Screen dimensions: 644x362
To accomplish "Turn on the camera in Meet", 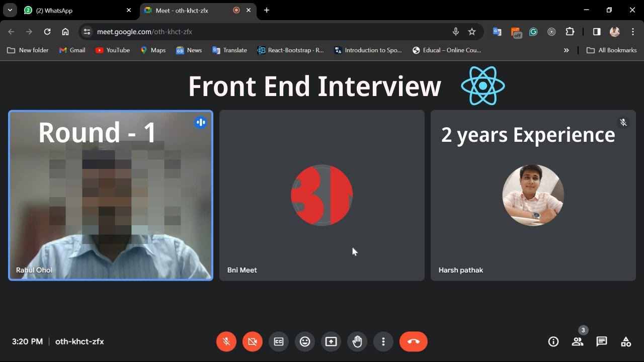I will [253, 342].
